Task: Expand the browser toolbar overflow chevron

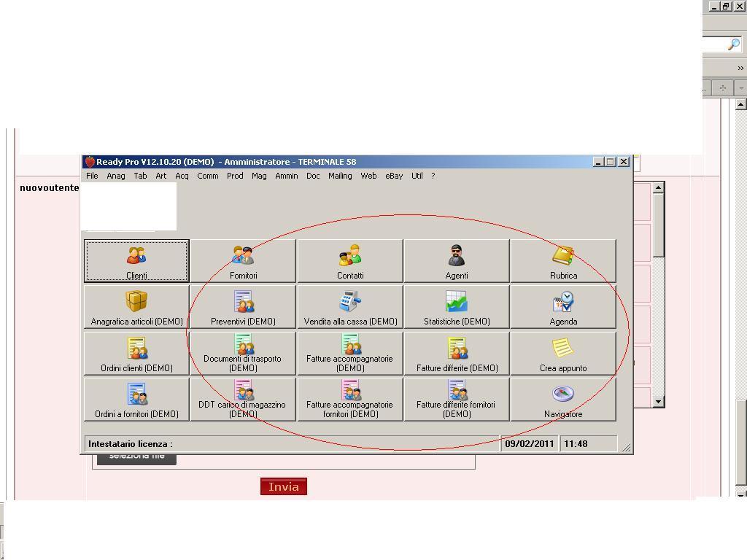Action: (x=740, y=68)
